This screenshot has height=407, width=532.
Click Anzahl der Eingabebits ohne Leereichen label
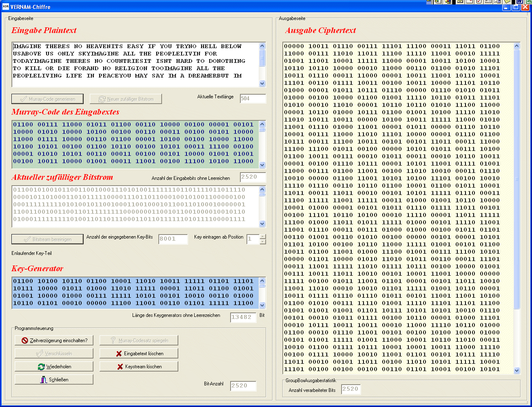coord(191,178)
